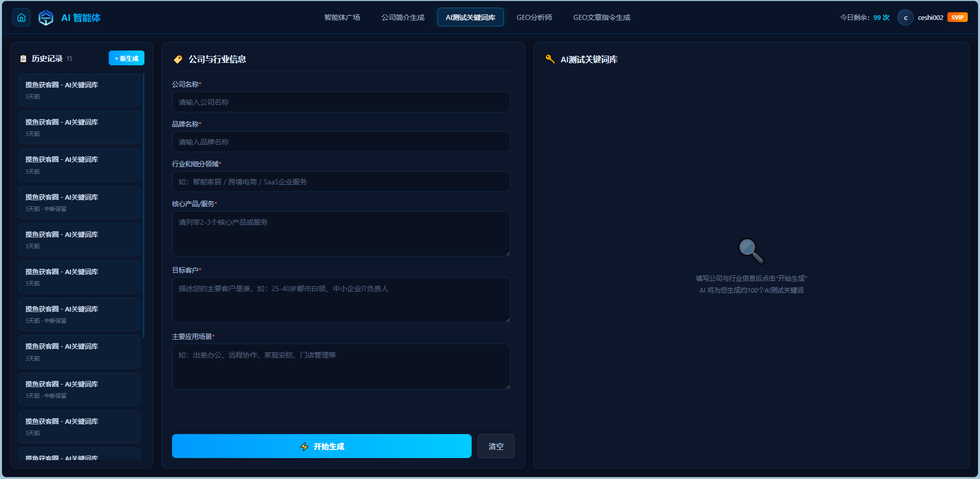Click the history list vertical scrollbar

pyautogui.click(x=143, y=205)
